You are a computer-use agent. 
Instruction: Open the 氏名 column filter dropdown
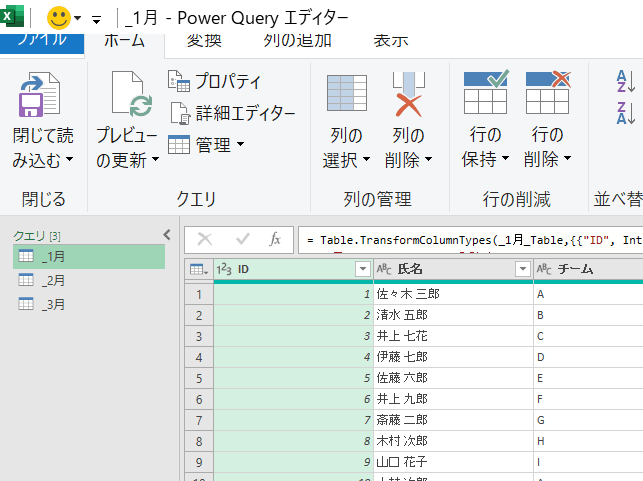[523, 269]
